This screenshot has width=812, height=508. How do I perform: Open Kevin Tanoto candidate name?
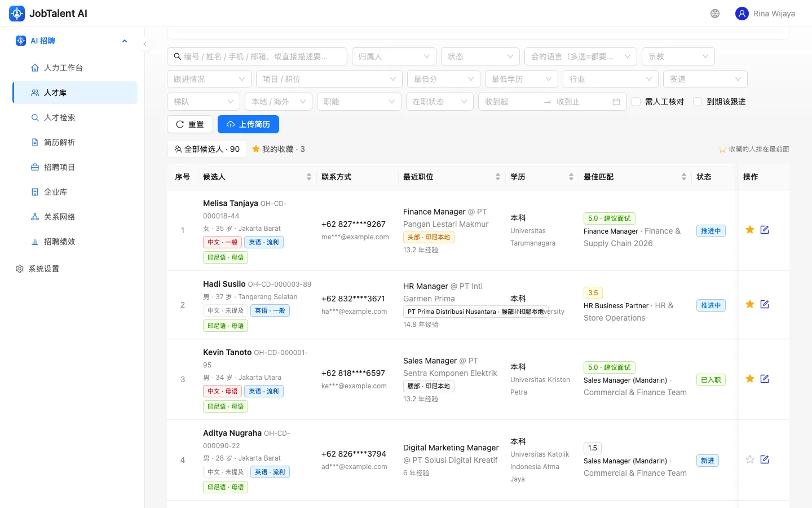point(227,352)
